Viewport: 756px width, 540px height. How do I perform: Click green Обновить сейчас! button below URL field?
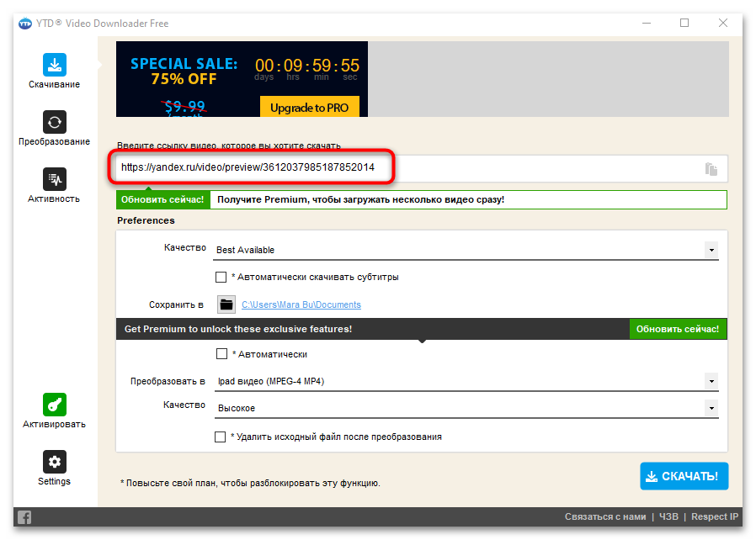163,200
